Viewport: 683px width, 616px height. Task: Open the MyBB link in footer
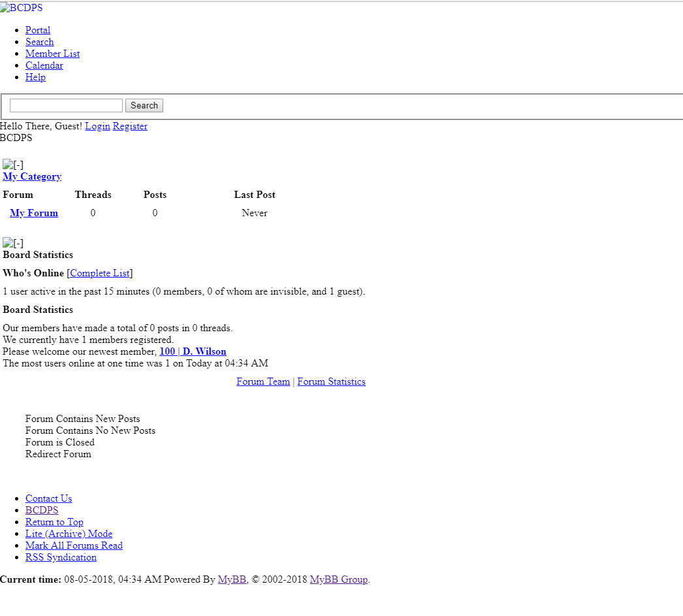coord(232,579)
